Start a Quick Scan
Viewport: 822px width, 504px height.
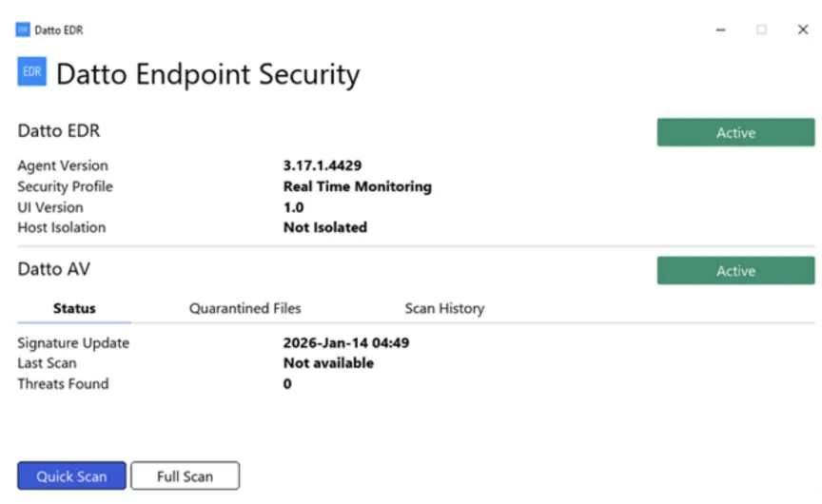pos(71,476)
